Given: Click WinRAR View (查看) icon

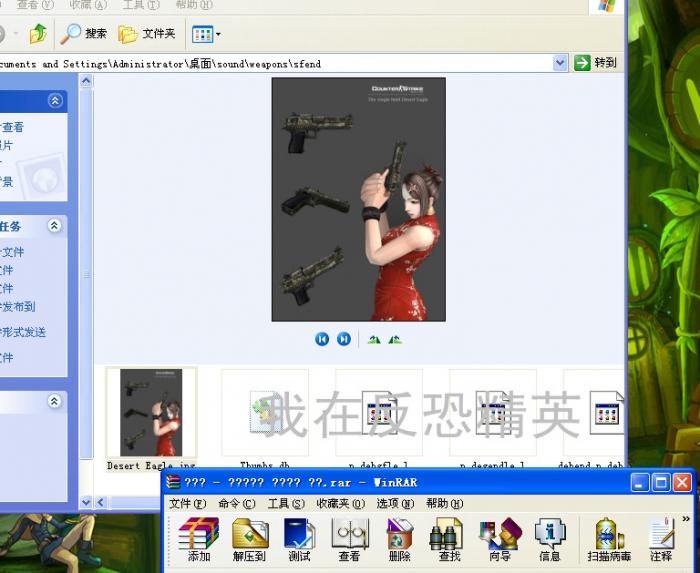Looking at the screenshot, I should pyautogui.click(x=349, y=540).
